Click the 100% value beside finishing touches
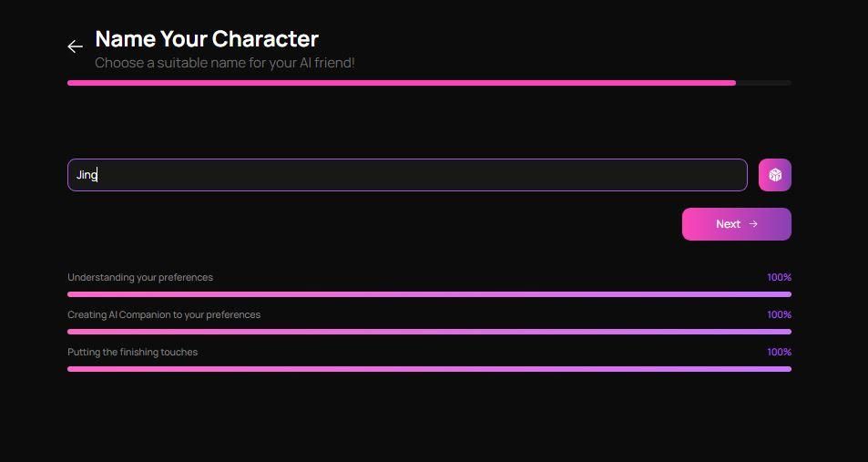Screen dimensions: 868x462 pos(779,352)
